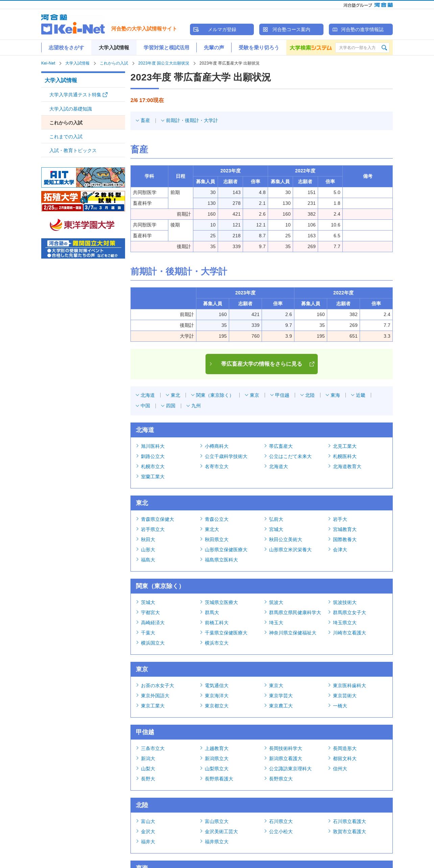This screenshot has height=868, width=434.
Task: Open 信州大 link
Action: coord(340,769)
